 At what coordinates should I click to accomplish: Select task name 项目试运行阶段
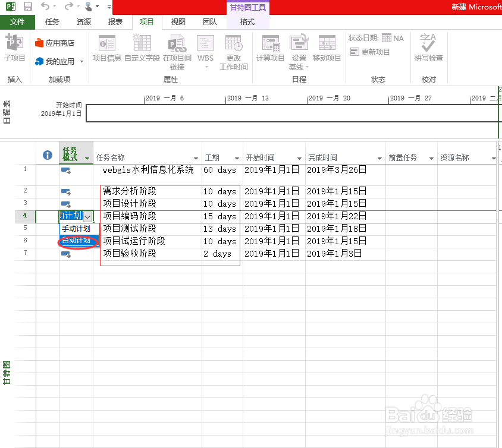click(134, 241)
